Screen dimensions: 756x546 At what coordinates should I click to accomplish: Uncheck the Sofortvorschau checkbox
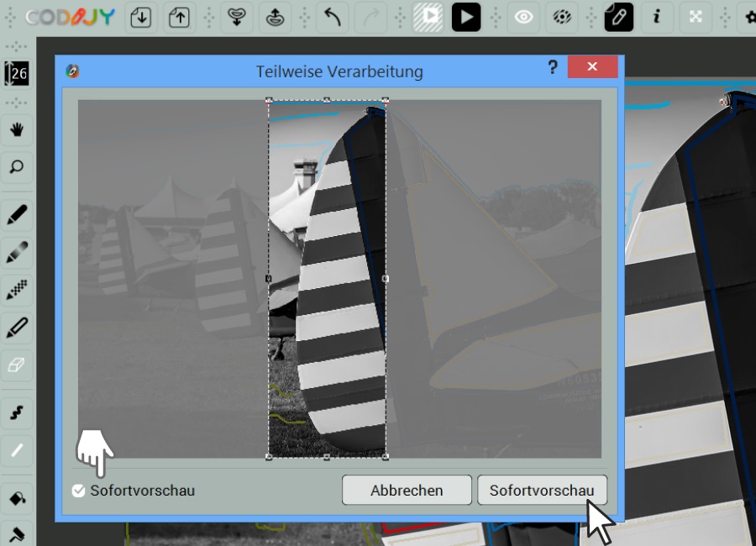coord(79,491)
